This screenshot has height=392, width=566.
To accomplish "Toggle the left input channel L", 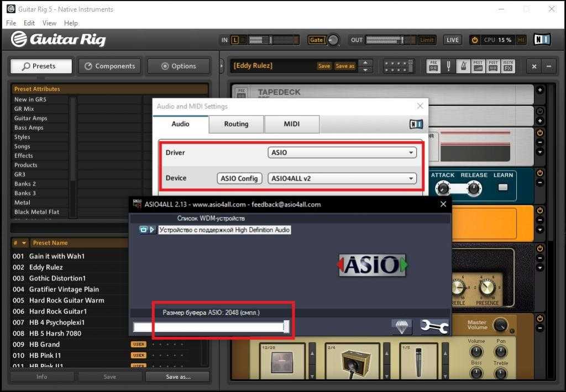I will (x=234, y=40).
